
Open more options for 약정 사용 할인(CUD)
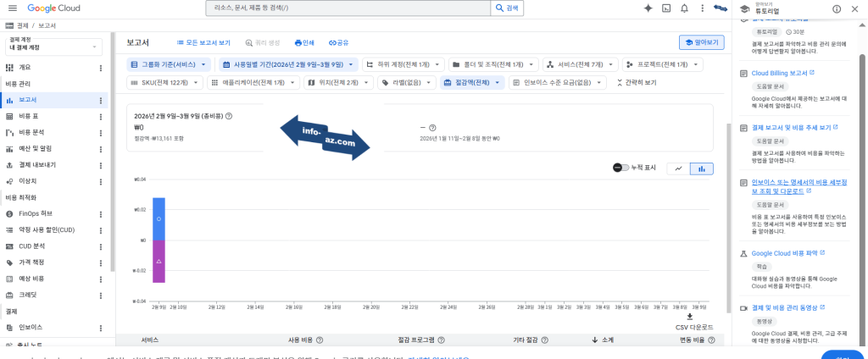click(101, 229)
